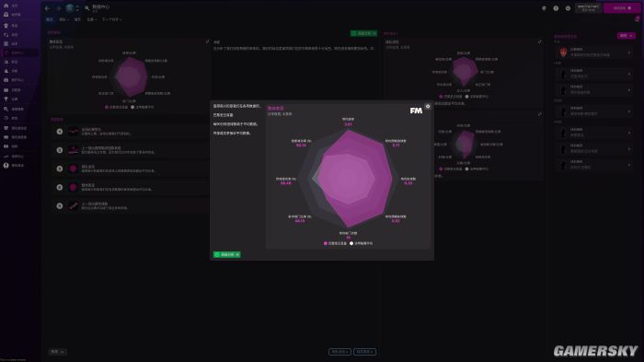The width and height of the screenshot is (644, 362).
Task: Click the FM logo in the popup
Action: coord(416,111)
